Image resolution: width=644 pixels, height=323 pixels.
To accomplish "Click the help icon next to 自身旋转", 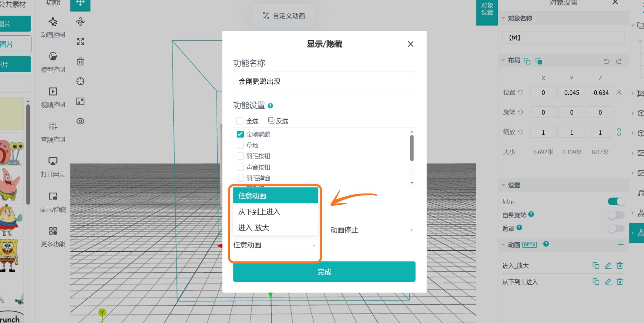I will tap(531, 214).
